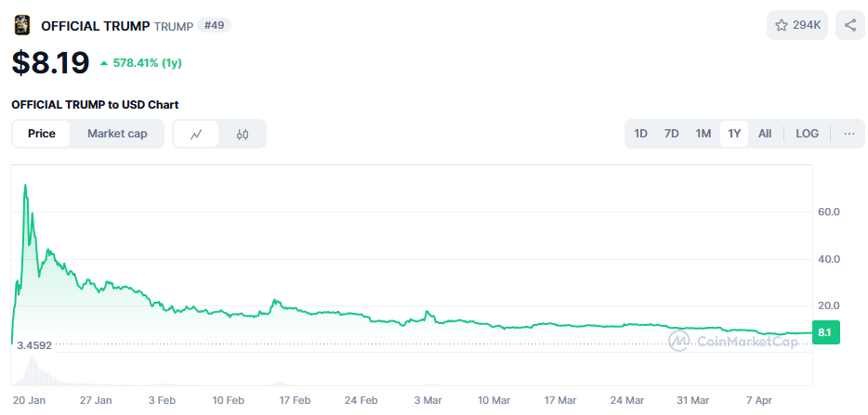This screenshot has height=415, width=868.
Task: Click the OFFICIAL TRUMP coin logo icon
Action: [x=21, y=25]
